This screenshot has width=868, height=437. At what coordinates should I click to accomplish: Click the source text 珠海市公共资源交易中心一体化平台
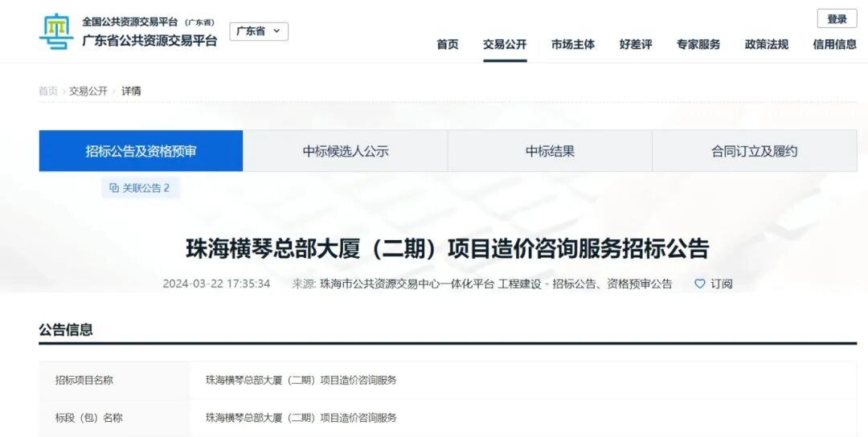(407, 284)
